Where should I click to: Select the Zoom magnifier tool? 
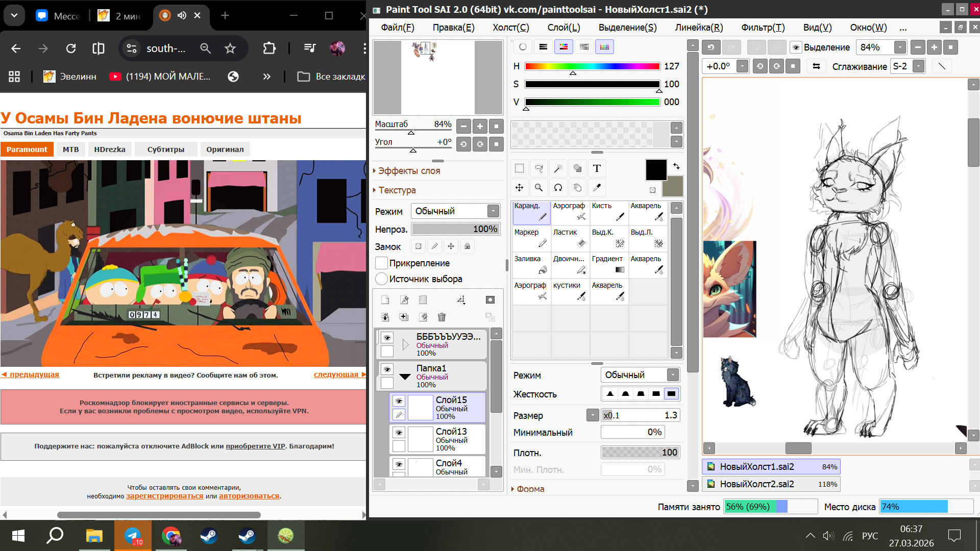coord(538,188)
